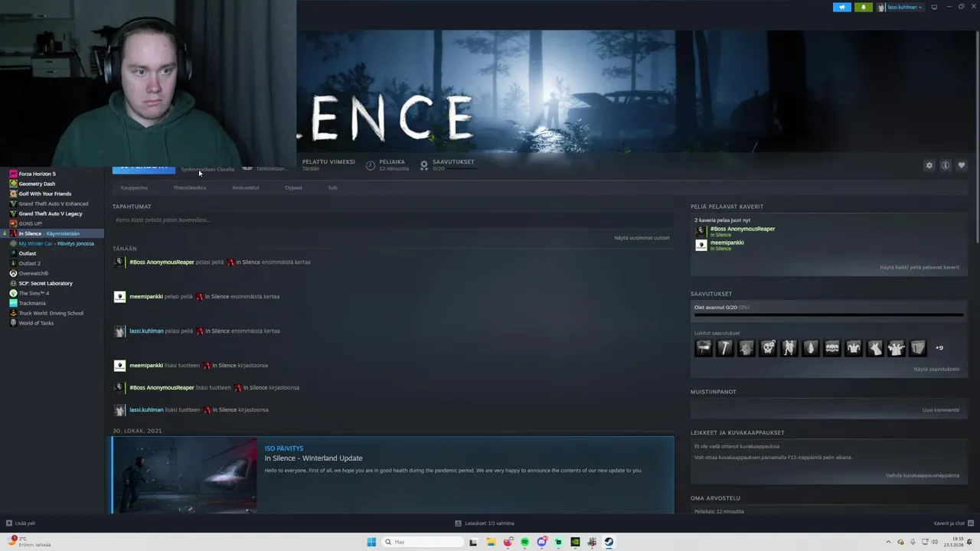
Task: Open friend #Boss AnonymousReaper in friends playing panel
Action: tap(742, 229)
